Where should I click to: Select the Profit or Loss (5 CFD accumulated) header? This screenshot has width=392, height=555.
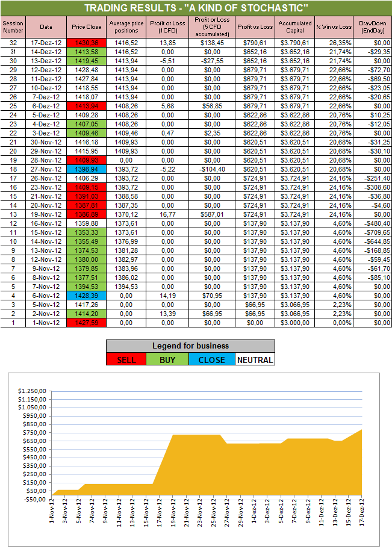[212, 27]
